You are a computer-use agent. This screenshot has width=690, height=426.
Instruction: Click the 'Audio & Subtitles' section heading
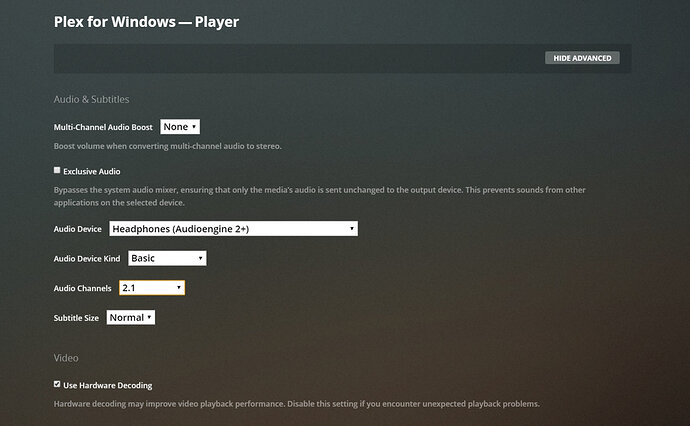click(92, 99)
